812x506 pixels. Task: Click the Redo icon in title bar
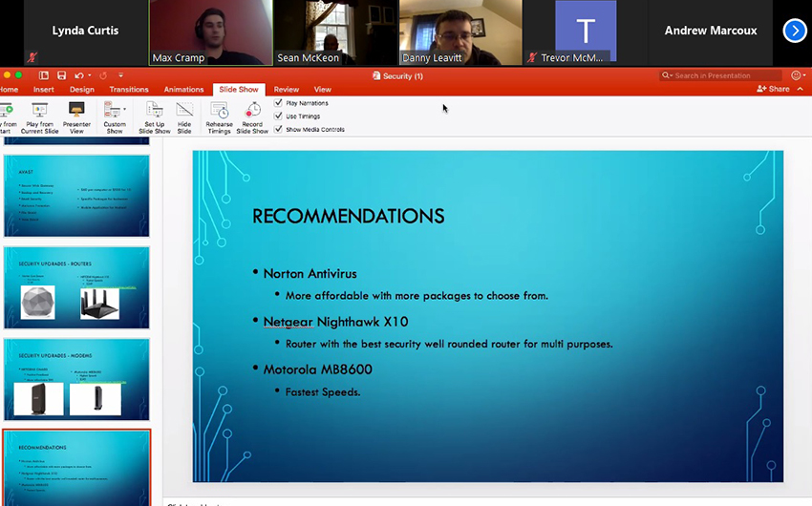pos(103,75)
